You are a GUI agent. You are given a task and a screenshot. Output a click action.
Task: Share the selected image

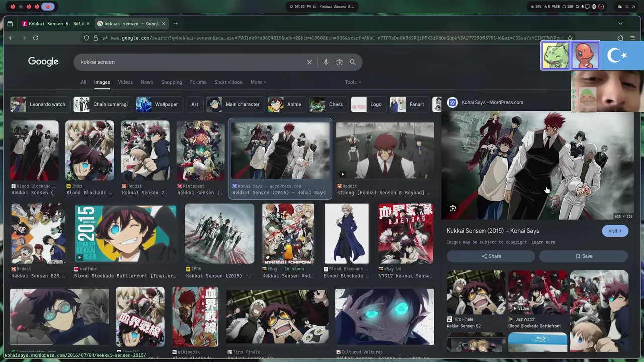(491, 256)
